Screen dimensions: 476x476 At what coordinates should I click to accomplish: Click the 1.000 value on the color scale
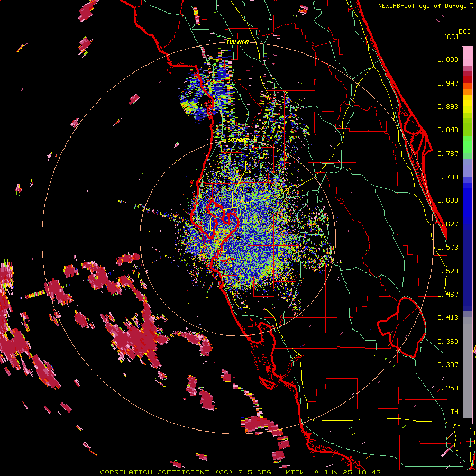coord(448,59)
